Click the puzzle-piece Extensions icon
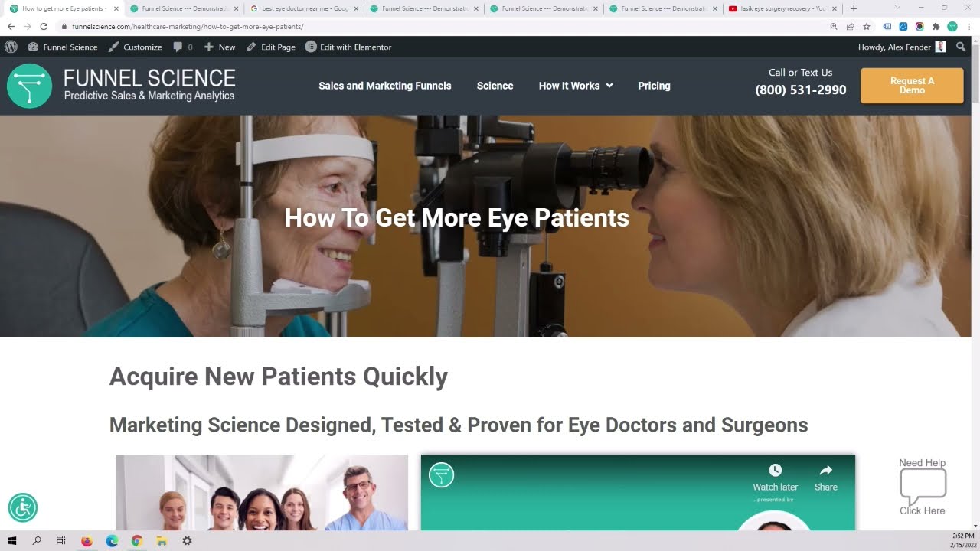Screen dimensions: 980x551 coord(936,26)
